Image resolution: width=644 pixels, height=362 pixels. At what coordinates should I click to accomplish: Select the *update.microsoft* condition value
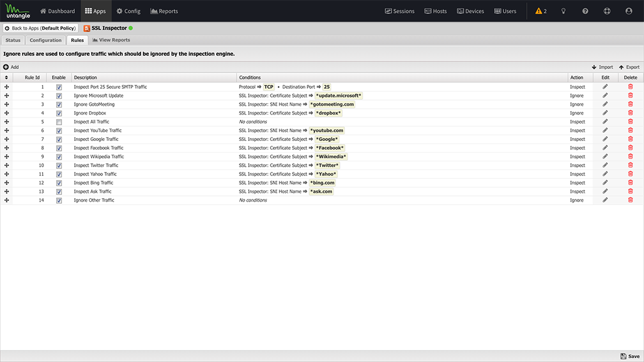(x=338, y=96)
